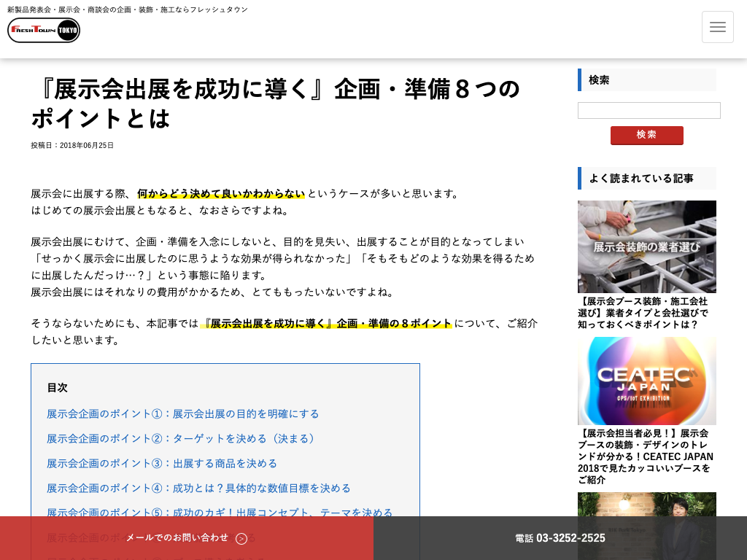This screenshot has width=747, height=560.
Task: Open the hamburger menu button
Action: [718, 27]
